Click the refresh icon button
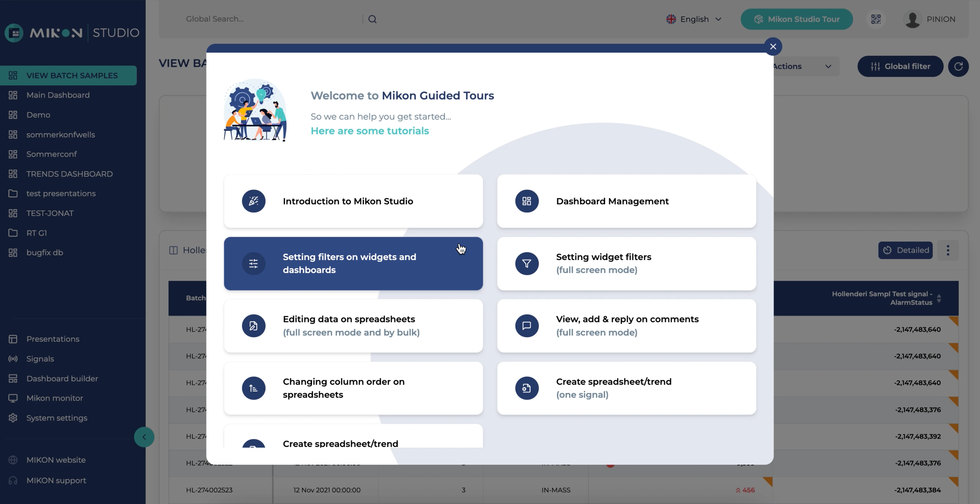Image resolution: width=980 pixels, height=504 pixels. click(958, 66)
